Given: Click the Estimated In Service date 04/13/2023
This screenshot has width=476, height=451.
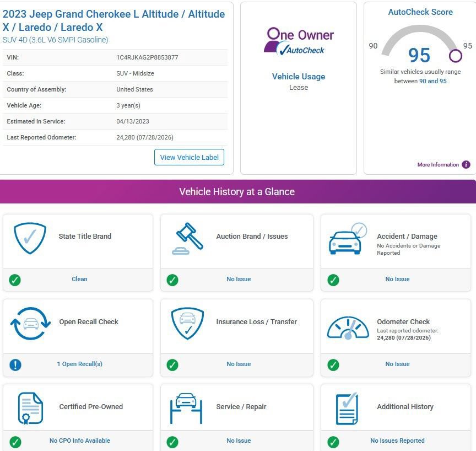Looking at the screenshot, I should coord(133,121).
